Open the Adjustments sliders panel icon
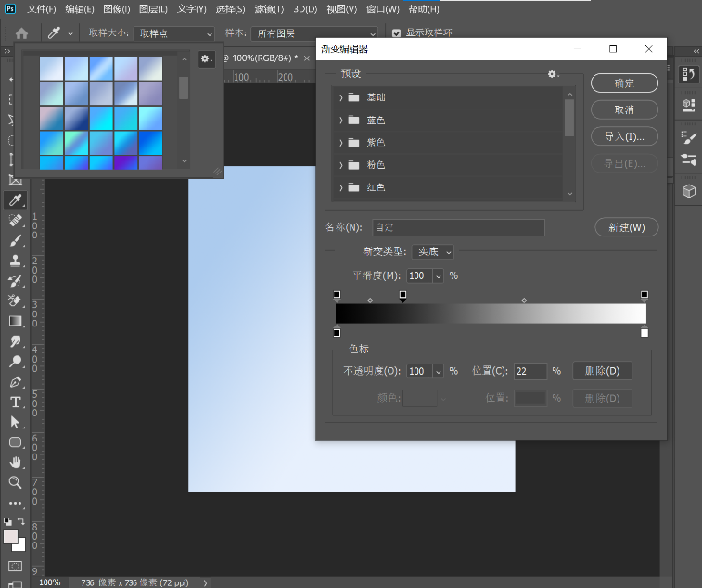 click(x=689, y=160)
